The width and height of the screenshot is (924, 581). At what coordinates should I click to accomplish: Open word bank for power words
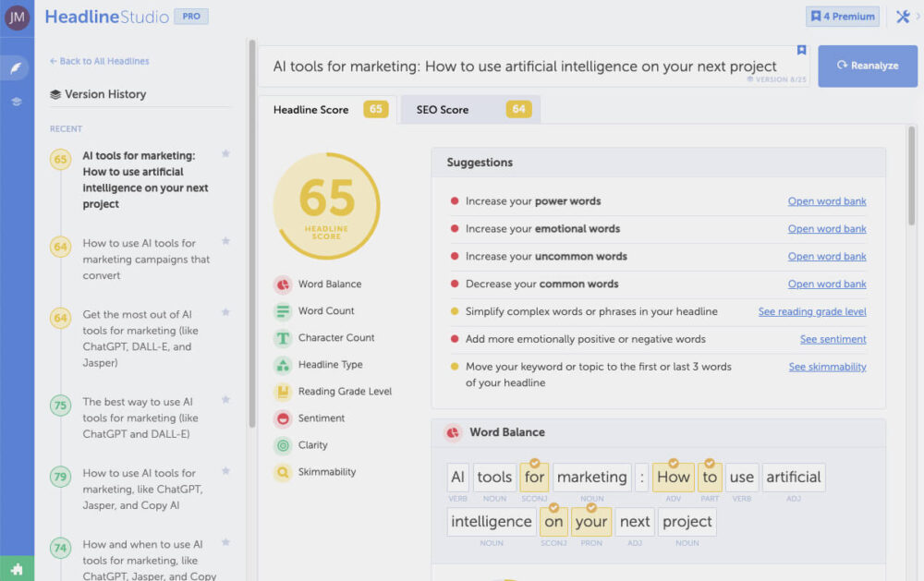tap(826, 200)
